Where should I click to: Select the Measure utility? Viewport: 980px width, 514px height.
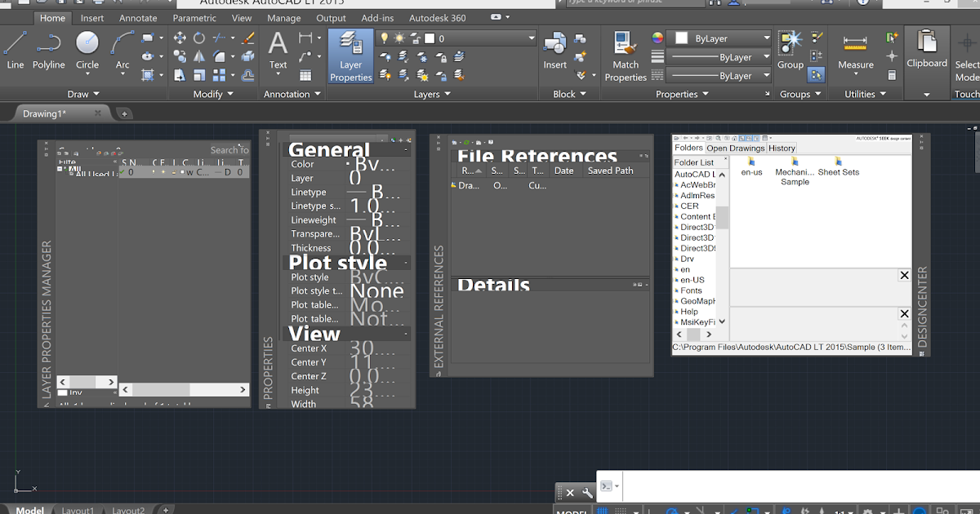point(855,51)
